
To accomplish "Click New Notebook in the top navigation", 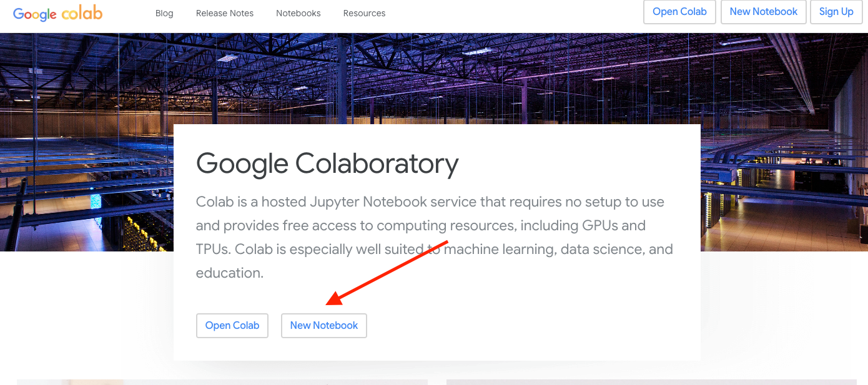I will pos(763,11).
